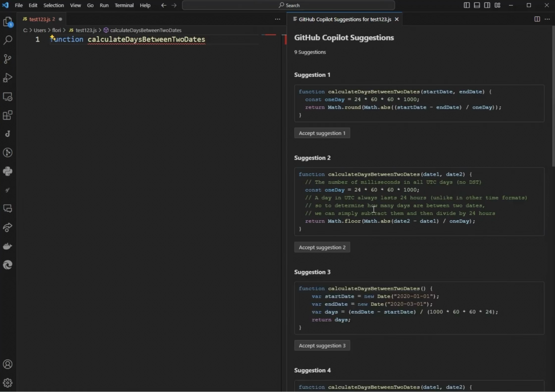Select the Docker icon in the sidebar
This screenshot has height=392, width=555.
pos(8,246)
